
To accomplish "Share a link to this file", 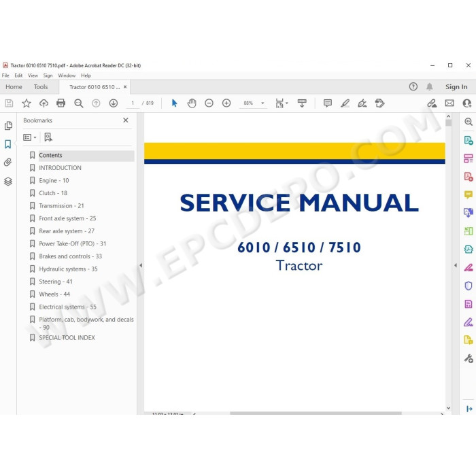I will click(x=432, y=103).
